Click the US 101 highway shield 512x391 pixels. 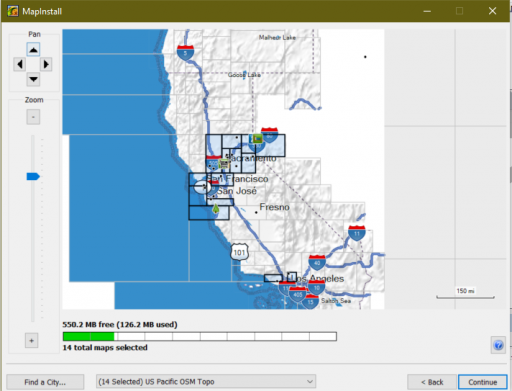click(x=239, y=252)
